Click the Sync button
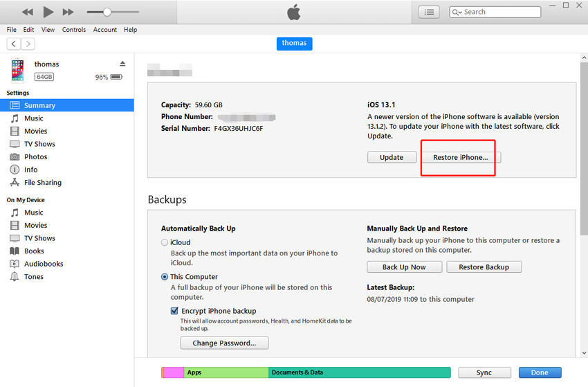This screenshot has height=387, width=588. pos(484,372)
